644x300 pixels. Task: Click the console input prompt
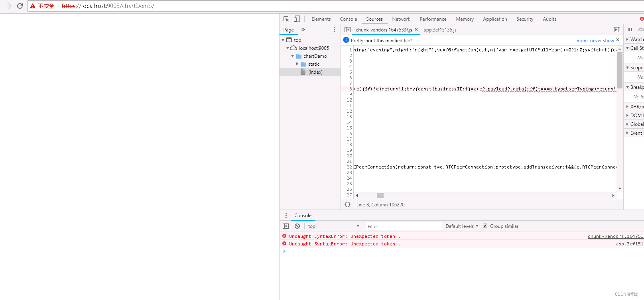pyautogui.click(x=463, y=251)
